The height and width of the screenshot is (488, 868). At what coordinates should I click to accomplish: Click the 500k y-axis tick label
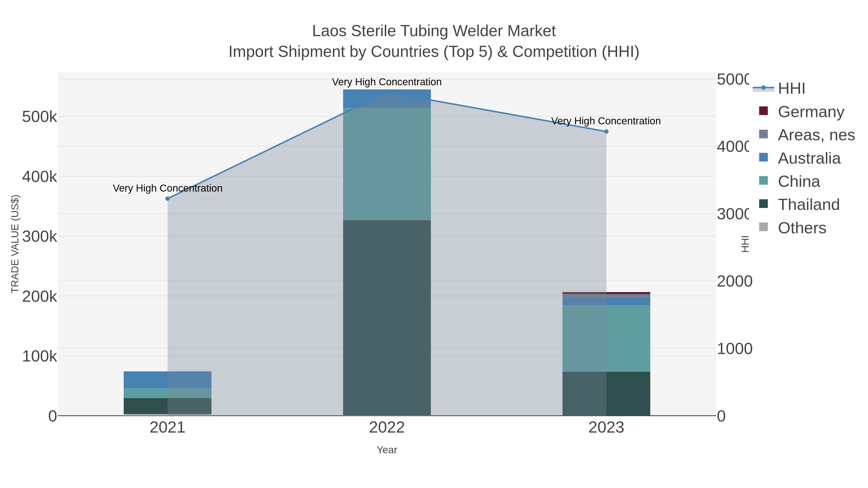[x=40, y=117]
